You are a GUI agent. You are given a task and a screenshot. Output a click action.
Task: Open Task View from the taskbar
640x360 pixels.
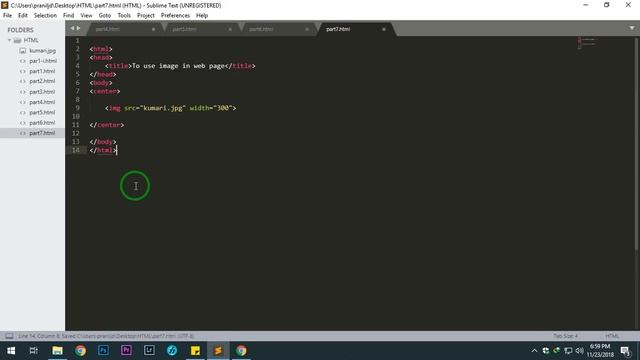[34, 351]
